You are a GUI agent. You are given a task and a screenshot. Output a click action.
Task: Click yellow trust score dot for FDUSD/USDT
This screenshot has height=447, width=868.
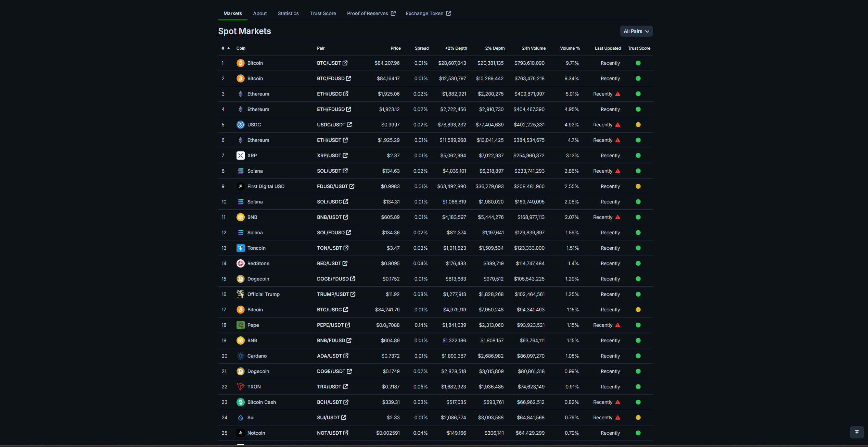(x=638, y=186)
